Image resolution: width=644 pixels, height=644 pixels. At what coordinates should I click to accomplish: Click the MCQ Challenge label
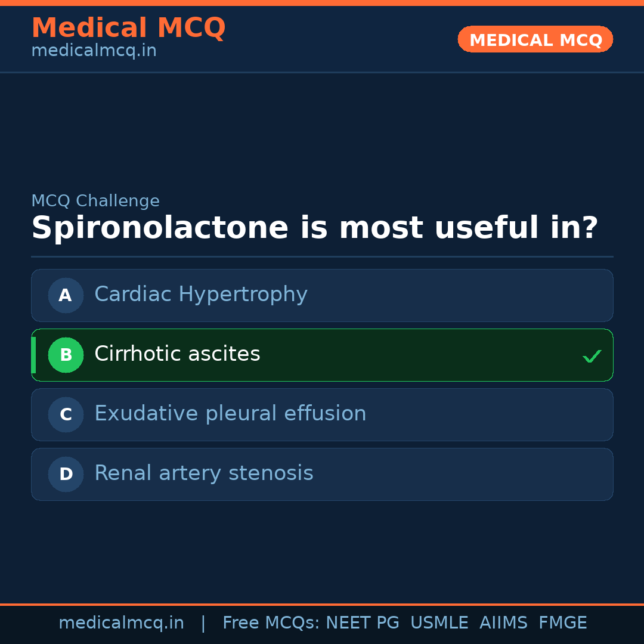(x=95, y=202)
